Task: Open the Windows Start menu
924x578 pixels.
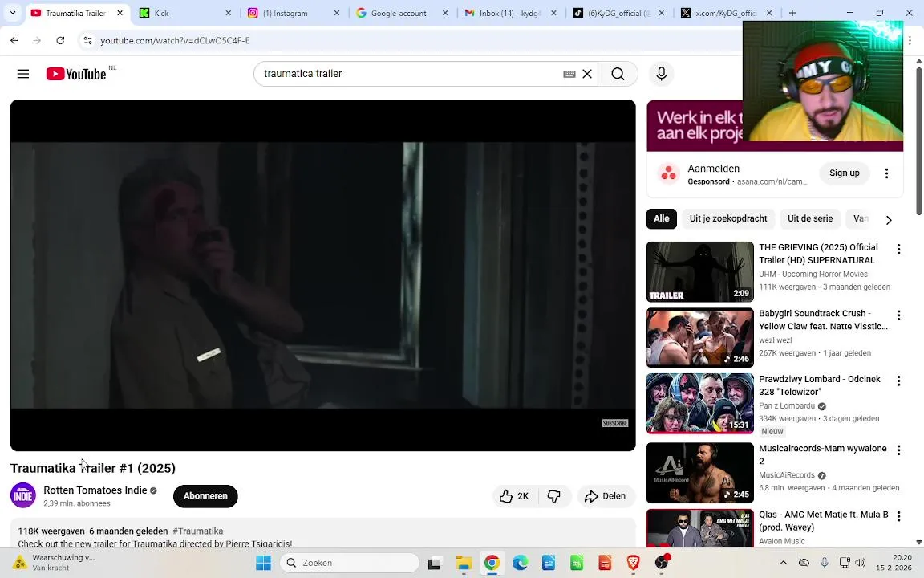Action: coord(263,563)
